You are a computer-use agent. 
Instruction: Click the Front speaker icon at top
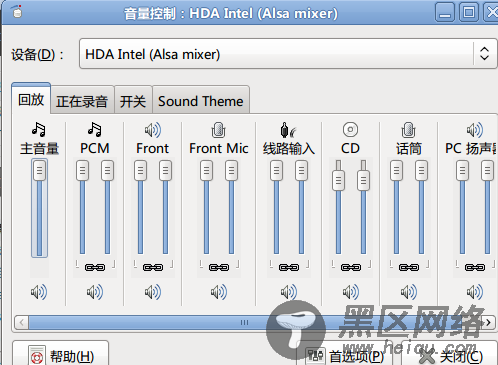(x=153, y=130)
